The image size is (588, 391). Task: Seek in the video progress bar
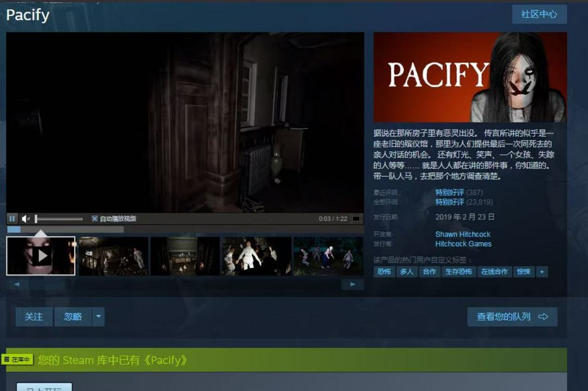pos(185,229)
